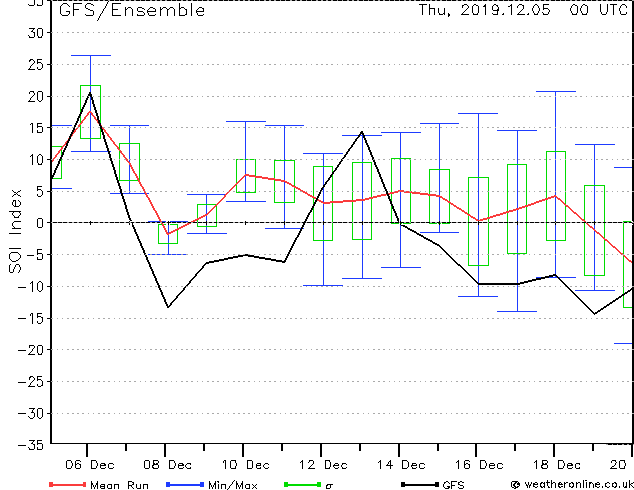Click the sigma symbol legend label
The height and width of the screenshot is (490, 634).
point(329,486)
